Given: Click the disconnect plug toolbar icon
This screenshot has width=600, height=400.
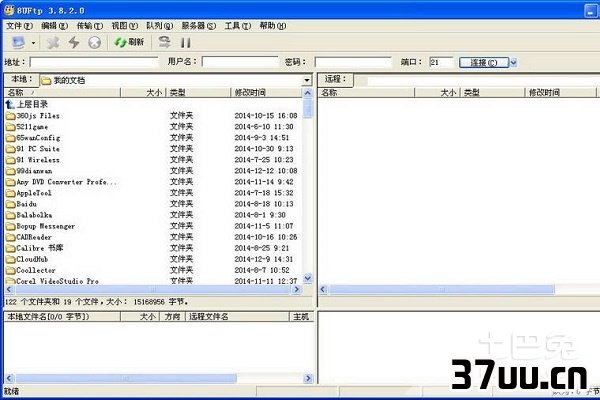Looking at the screenshot, I should (53, 42).
